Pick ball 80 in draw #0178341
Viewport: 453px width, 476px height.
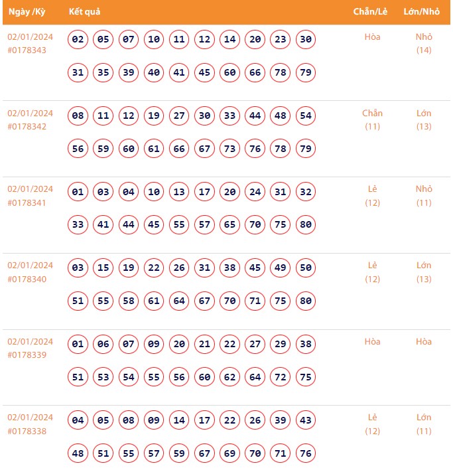305,224
